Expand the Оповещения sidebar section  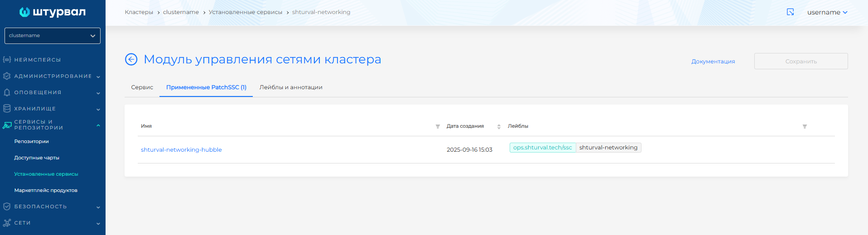tap(53, 92)
